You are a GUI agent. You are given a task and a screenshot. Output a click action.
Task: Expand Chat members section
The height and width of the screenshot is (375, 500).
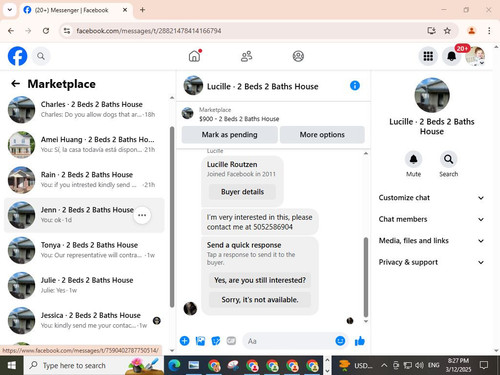tap(431, 219)
